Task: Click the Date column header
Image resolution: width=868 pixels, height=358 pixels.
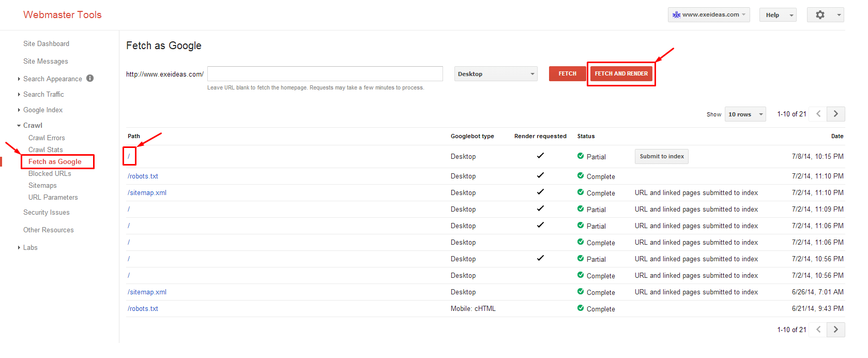Action: 837,136
